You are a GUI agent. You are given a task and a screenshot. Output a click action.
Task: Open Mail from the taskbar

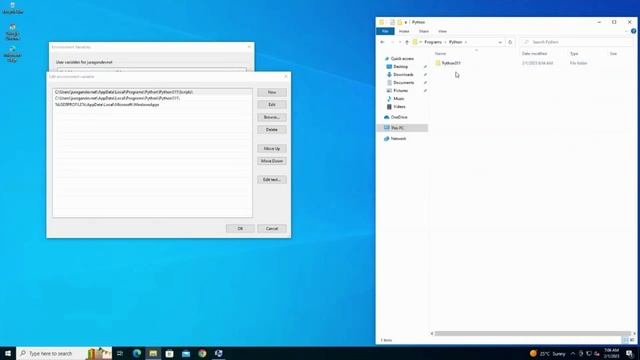tap(186, 353)
